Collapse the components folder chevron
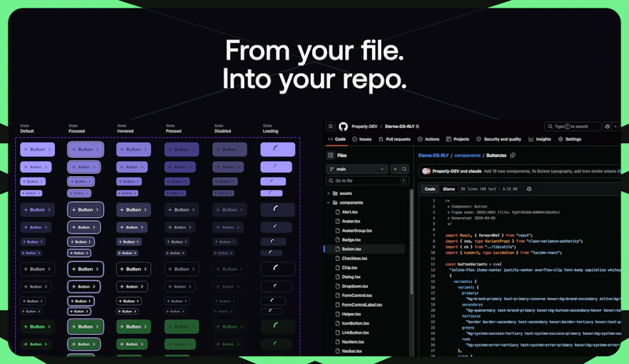Screen dimensions: 629x364 pos(328,203)
